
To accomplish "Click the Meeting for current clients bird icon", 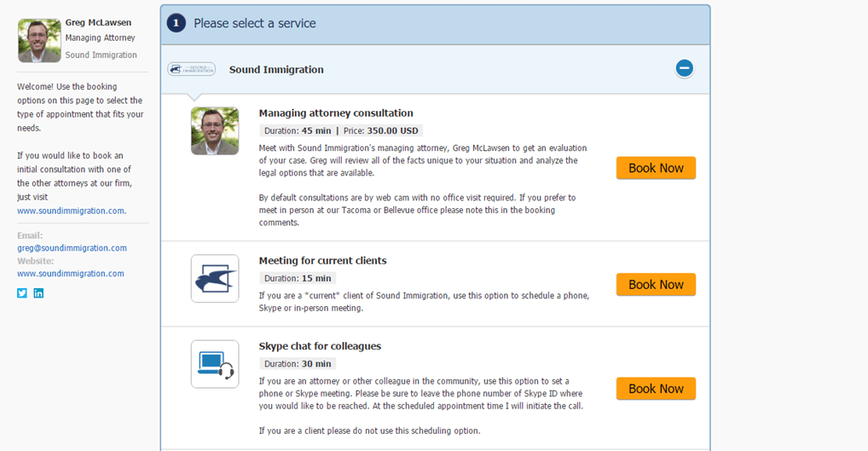I will click(215, 278).
